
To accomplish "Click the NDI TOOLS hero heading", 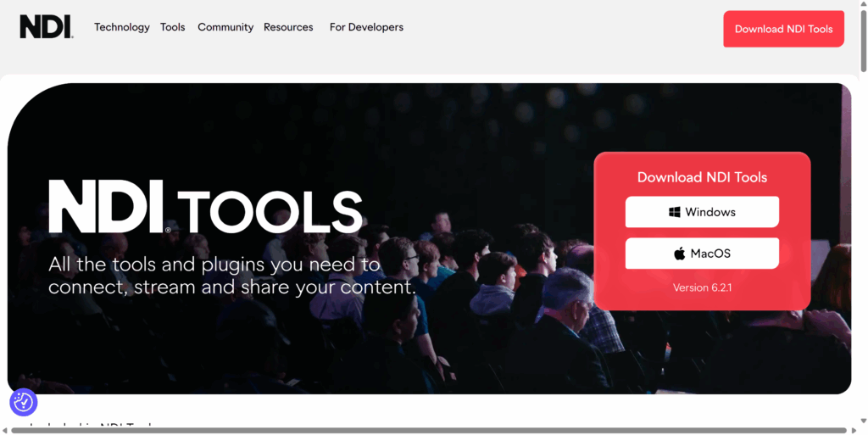I will point(205,207).
